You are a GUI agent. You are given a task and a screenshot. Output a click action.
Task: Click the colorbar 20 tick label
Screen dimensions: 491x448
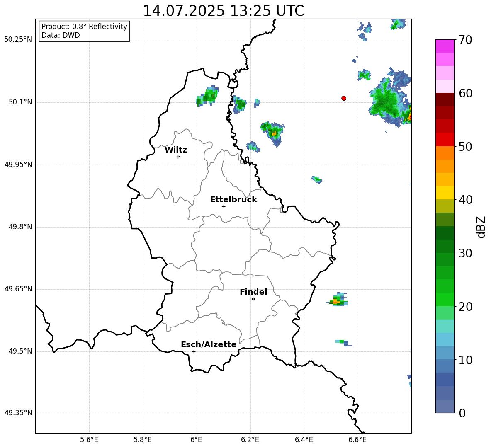click(465, 307)
